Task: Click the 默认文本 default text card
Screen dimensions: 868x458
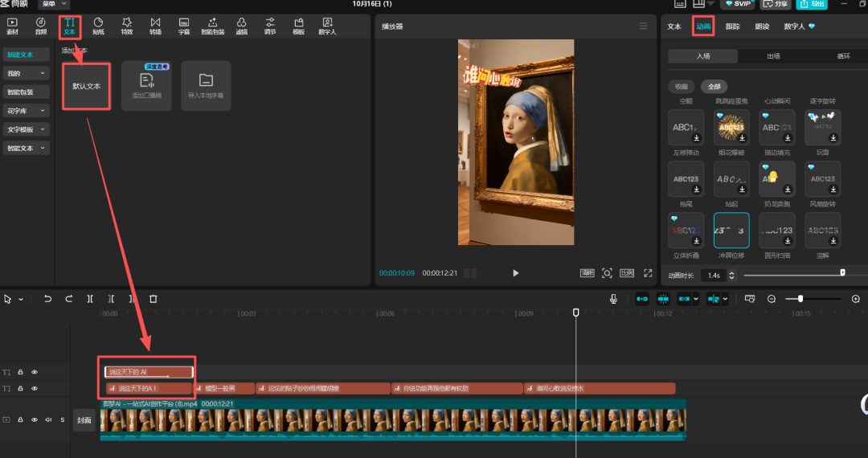Action: [86, 86]
